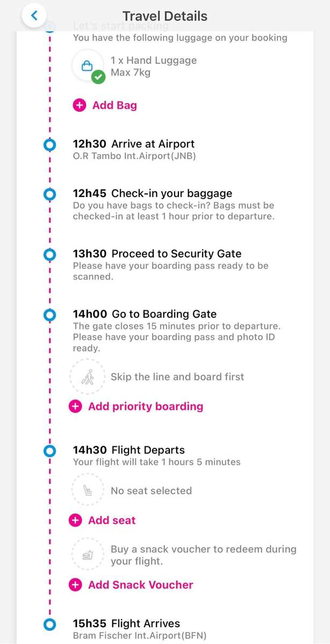Open the Add seat option

(x=111, y=520)
